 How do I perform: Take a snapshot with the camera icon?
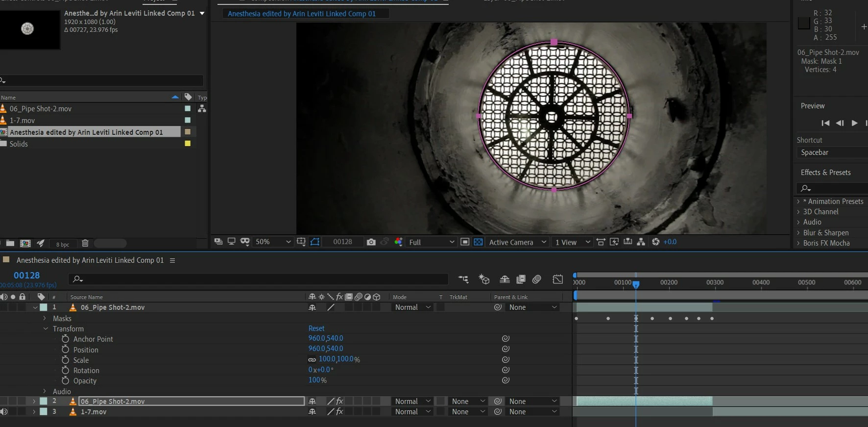[371, 242]
